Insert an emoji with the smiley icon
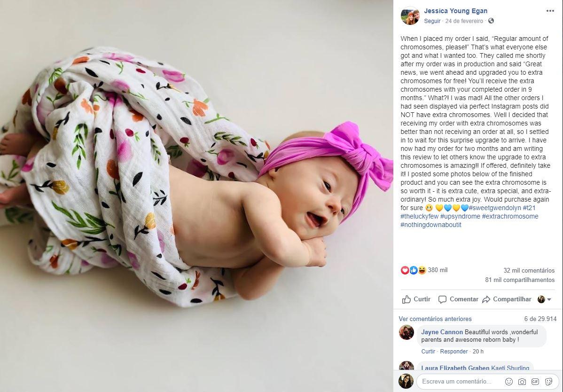This screenshot has width=563, height=392. point(509,382)
